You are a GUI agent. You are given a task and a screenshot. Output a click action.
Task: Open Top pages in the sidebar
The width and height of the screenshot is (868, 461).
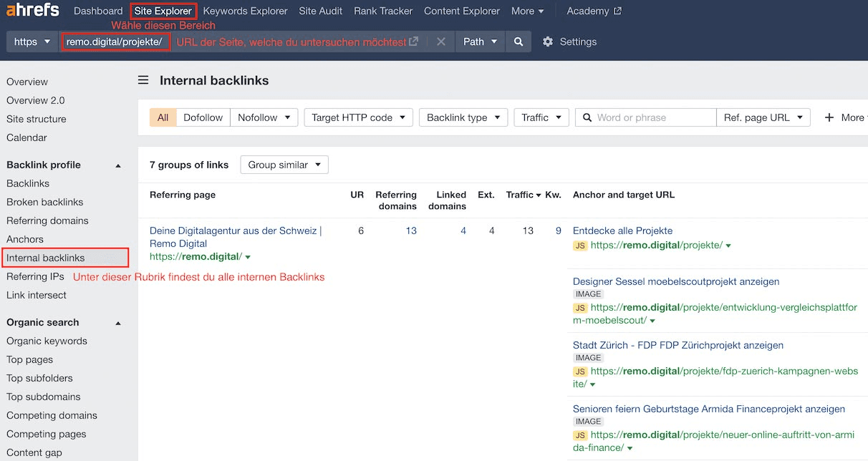coord(29,359)
